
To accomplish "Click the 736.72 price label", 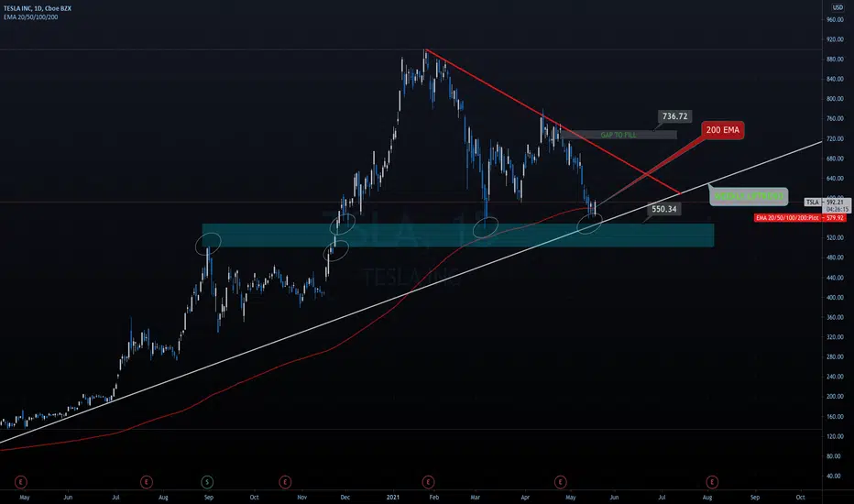I will 674,116.
